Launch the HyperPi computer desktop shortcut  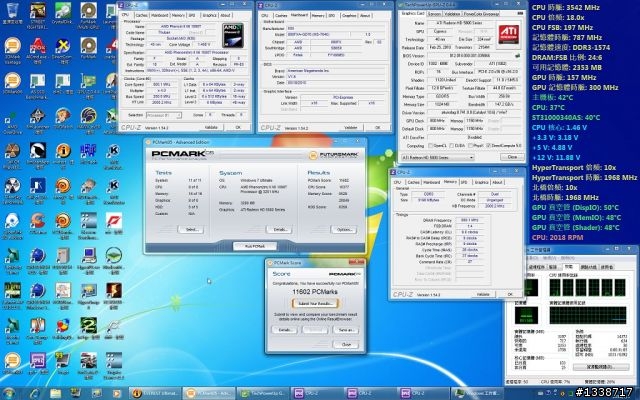click(88, 260)
